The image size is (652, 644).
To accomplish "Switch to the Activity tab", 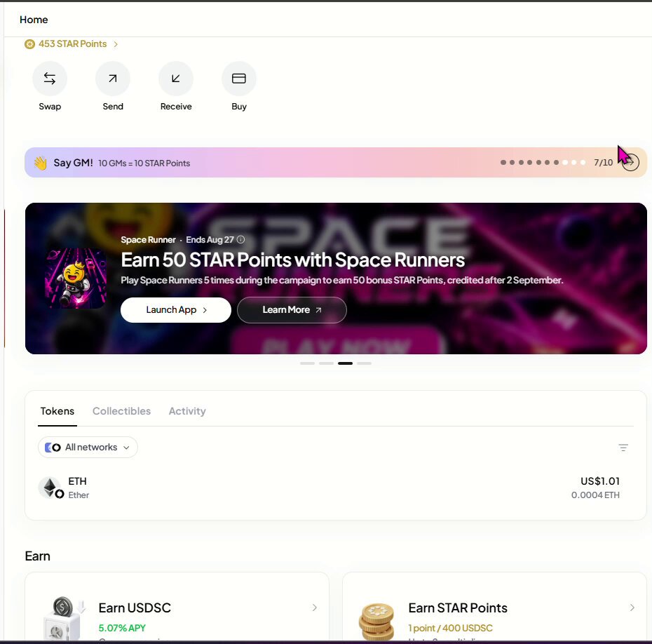I will pyautogui.click(x=187, y=411).
